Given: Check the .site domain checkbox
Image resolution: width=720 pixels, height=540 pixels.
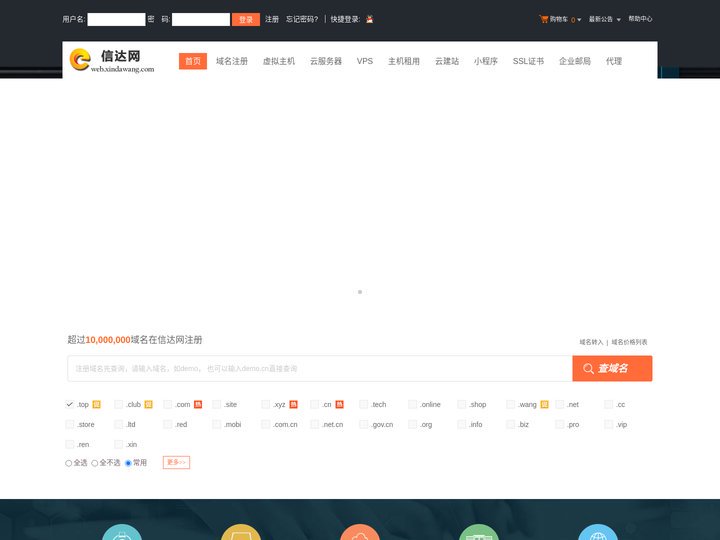Looking at the screenshot, I should [217, 405].
